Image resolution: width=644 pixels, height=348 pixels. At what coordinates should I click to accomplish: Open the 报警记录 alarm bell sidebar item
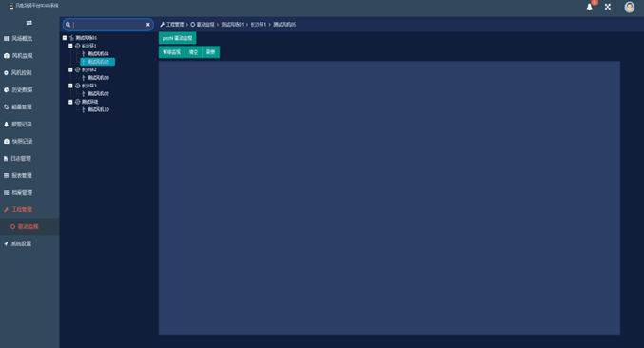coord(18,124)
